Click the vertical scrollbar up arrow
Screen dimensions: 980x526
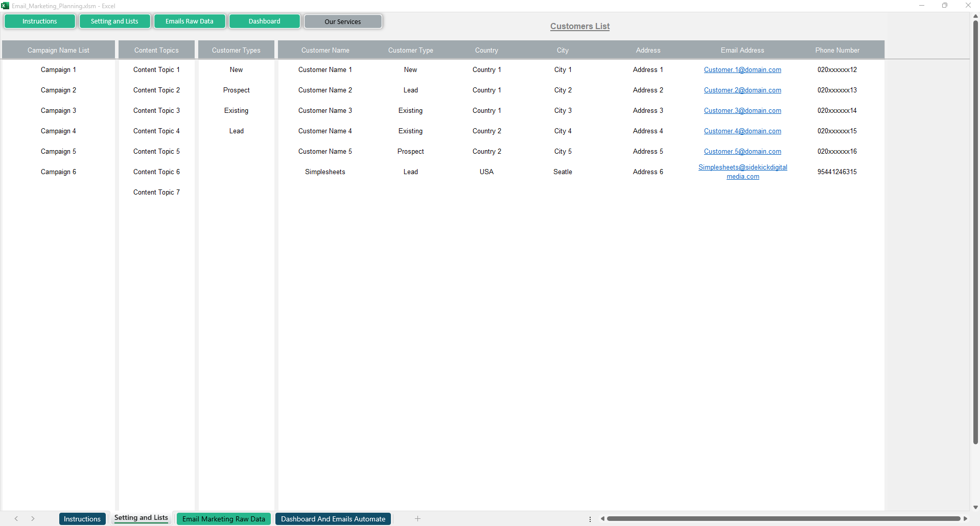975,16
